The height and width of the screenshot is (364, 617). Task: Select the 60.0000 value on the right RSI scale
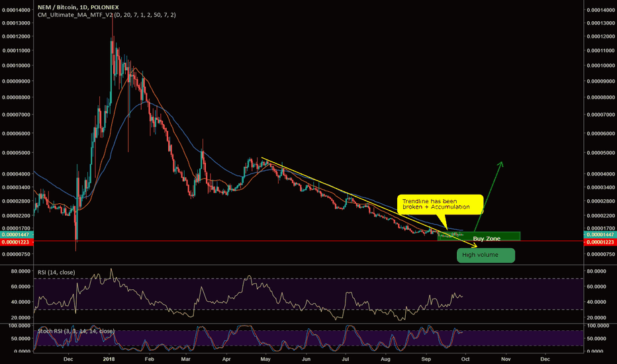(596, 287)
